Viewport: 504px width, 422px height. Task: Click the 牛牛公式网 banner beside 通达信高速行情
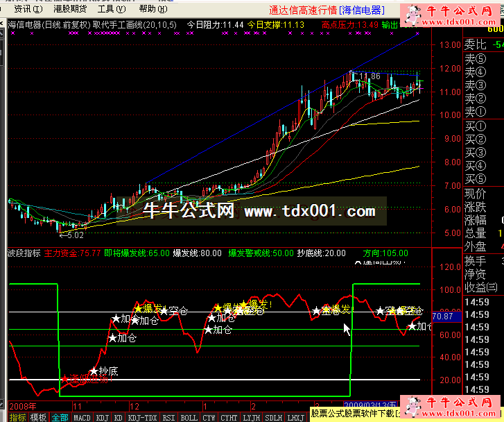click(x=450, y=15)
